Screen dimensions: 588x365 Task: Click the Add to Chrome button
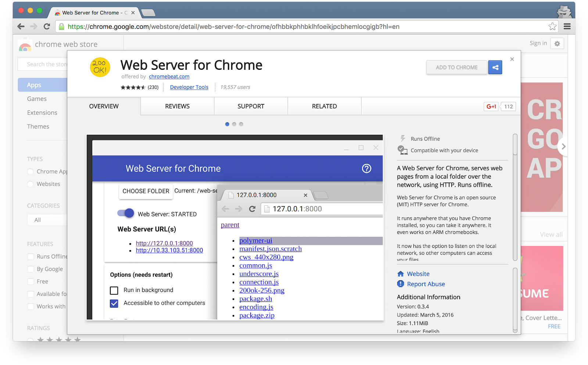456,67
